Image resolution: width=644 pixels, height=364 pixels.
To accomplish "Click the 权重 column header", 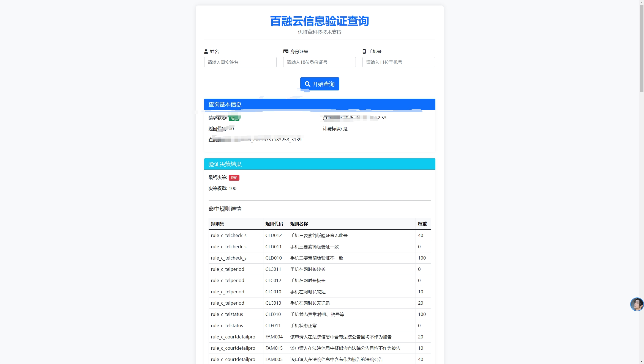I will coord(422,224).
